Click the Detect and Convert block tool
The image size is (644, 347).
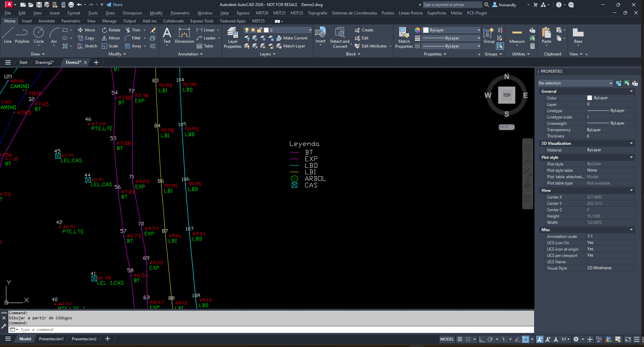click(x=340, y=38)
